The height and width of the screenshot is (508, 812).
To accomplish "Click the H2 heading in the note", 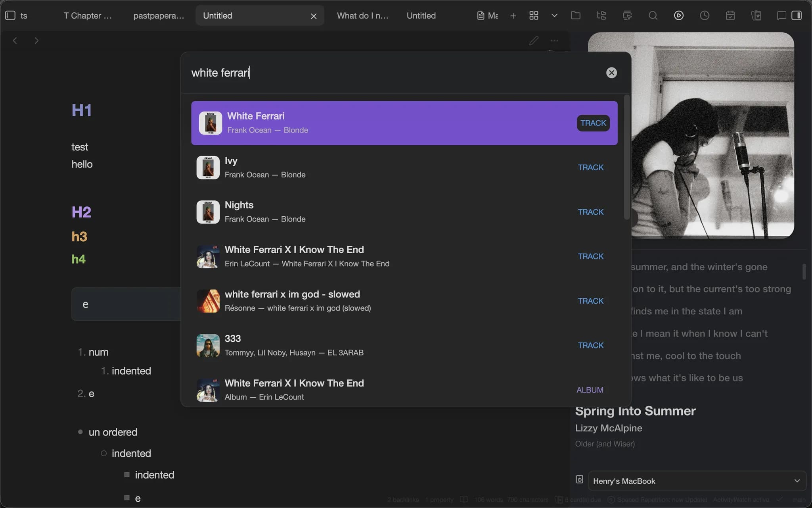I will tap(81, 212).
